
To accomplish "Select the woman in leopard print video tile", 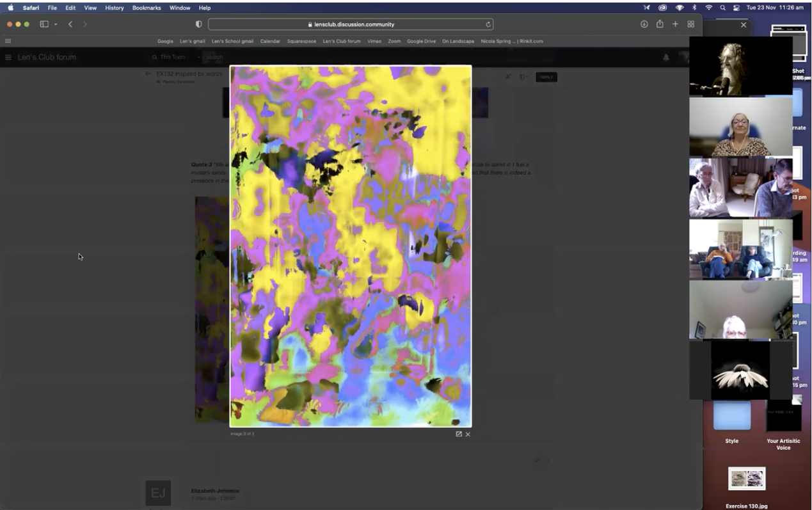I will click(x=741, y=127).
